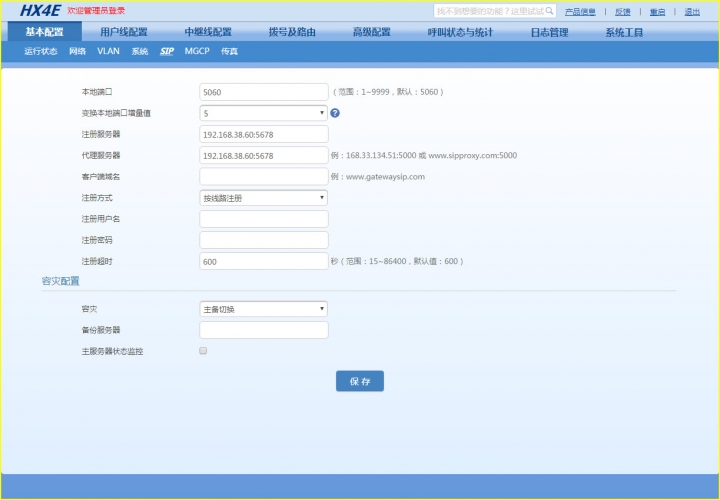Click the 主服务器状态监控 label

click(112, 352)
